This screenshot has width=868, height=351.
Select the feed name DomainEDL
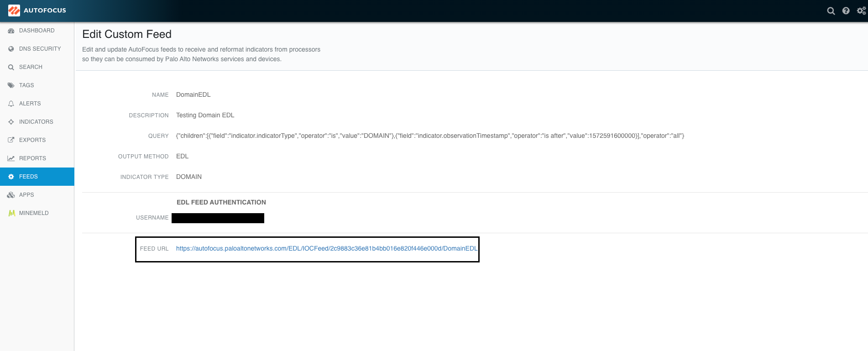click(193, 94)
